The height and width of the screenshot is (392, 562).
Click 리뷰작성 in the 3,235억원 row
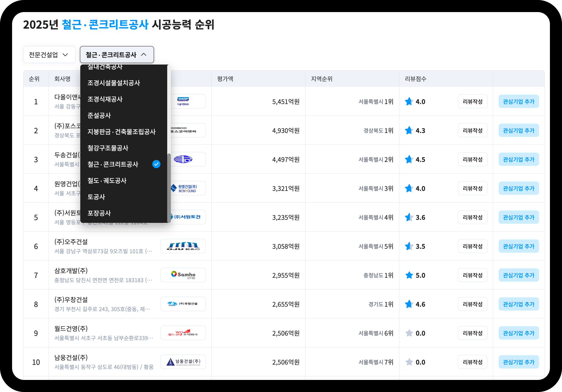point(472,217)
